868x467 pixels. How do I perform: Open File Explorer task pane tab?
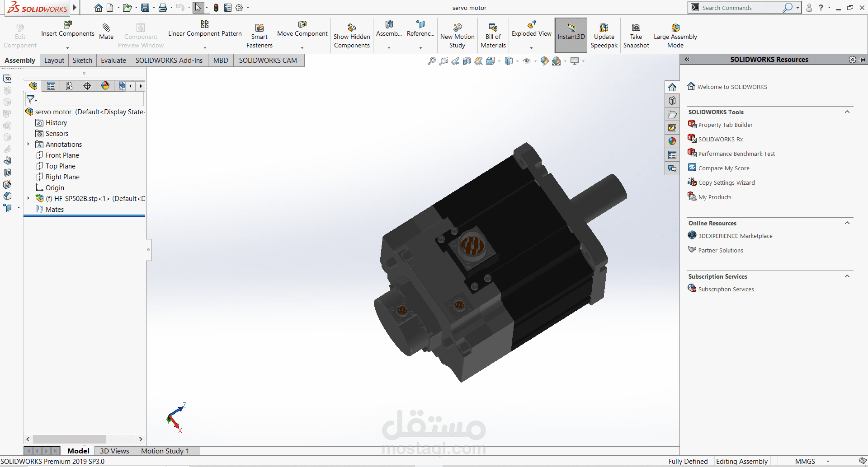[x=672, y=114]
